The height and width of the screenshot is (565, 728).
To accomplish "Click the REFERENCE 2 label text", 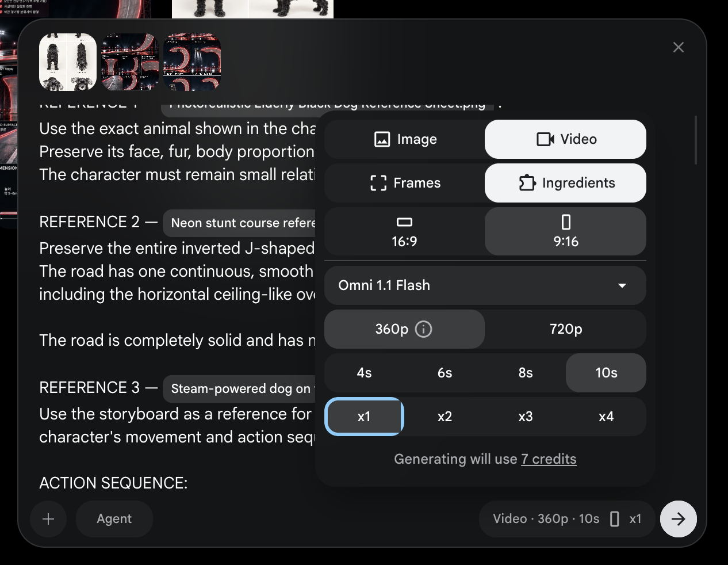I will [89, 222].
